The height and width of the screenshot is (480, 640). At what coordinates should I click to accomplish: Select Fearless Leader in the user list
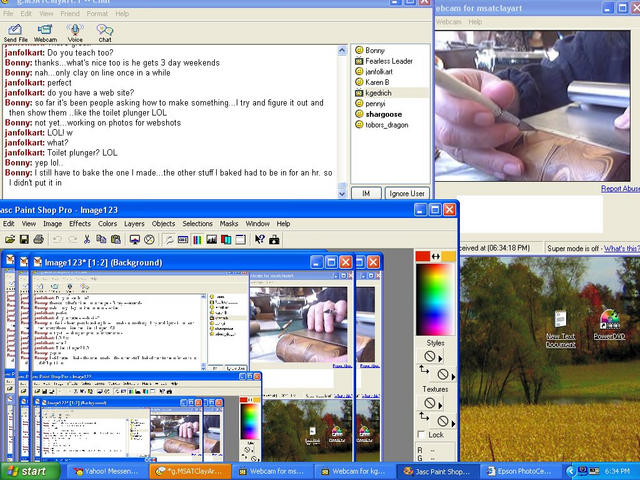tap(389, 61)
